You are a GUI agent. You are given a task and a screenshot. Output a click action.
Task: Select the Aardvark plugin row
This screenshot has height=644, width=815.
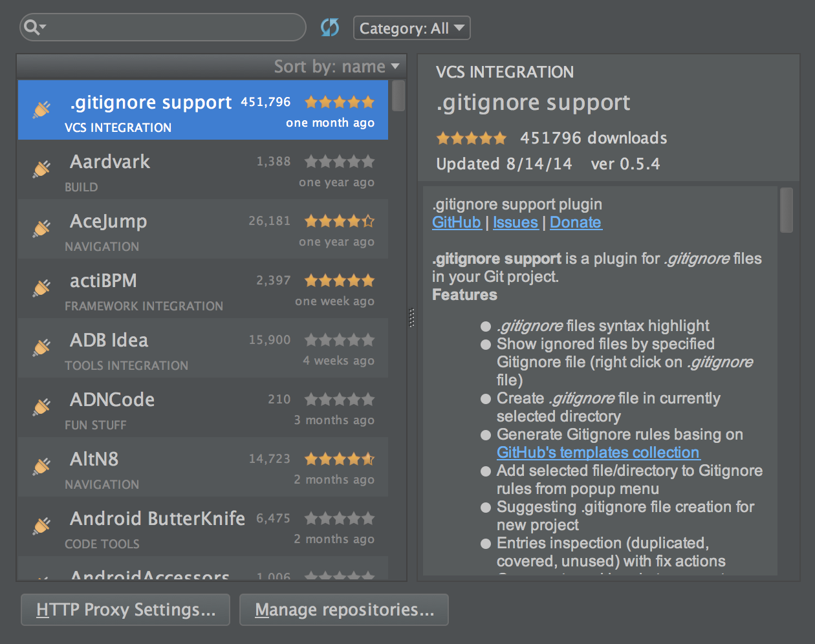[203, 169]
